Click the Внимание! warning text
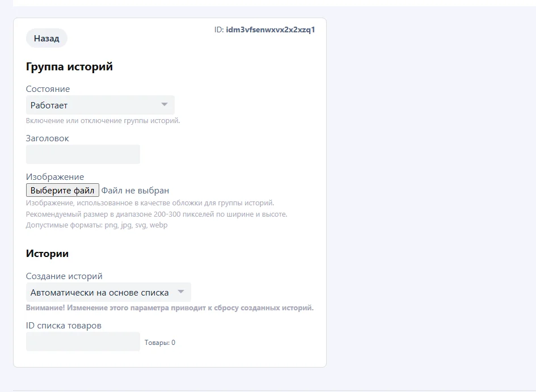This screenshot has width=536, height=392. tap(170, 307)
